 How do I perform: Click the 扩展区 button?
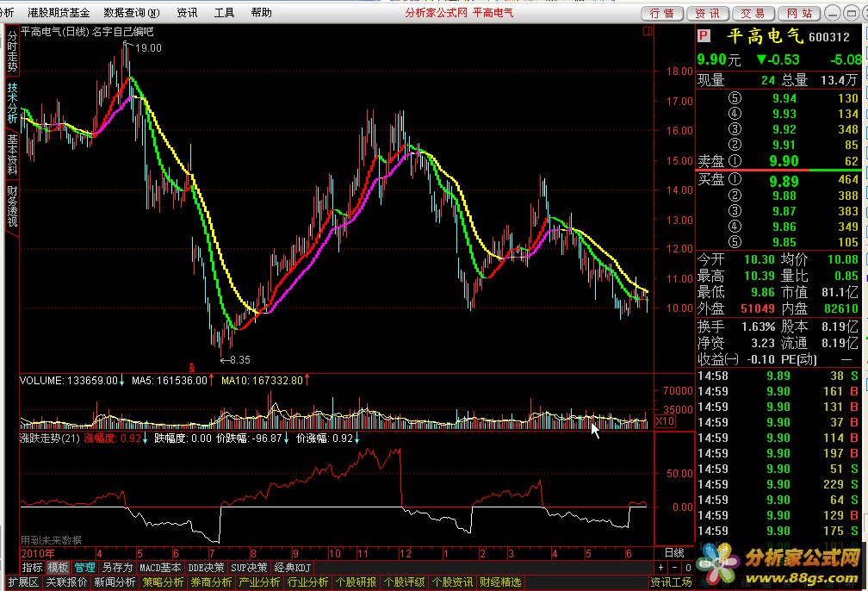(23, 582)
